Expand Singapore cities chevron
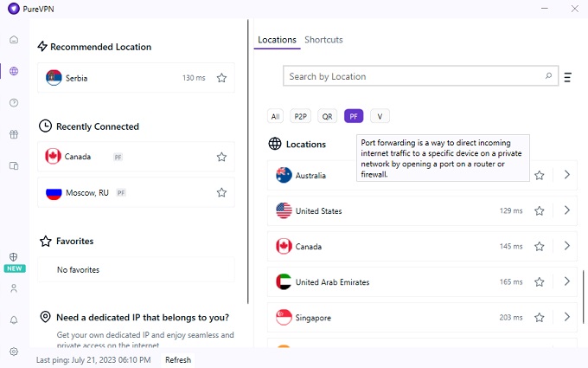Screen dimensions: 588x368 click(567, 317)
